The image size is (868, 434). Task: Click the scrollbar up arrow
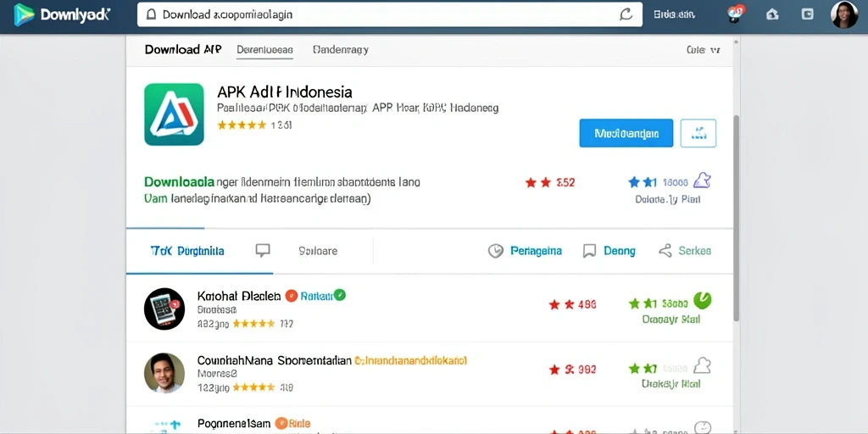coord(737,42)
